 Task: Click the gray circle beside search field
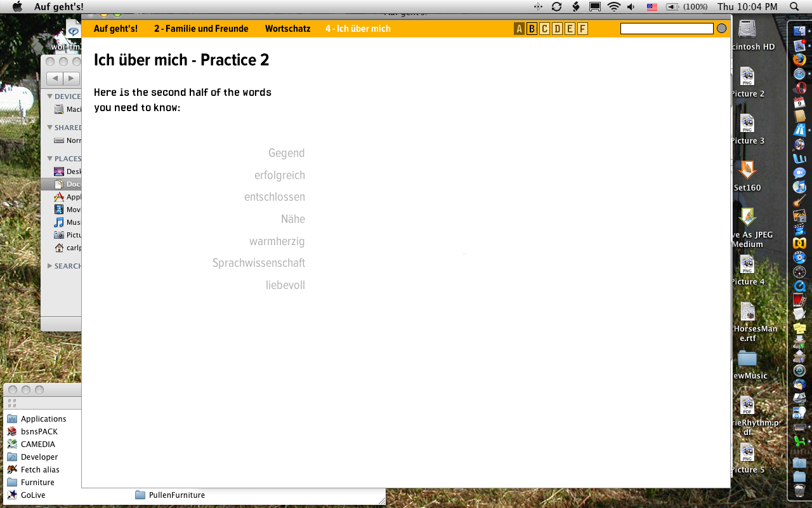click(721, 29)
